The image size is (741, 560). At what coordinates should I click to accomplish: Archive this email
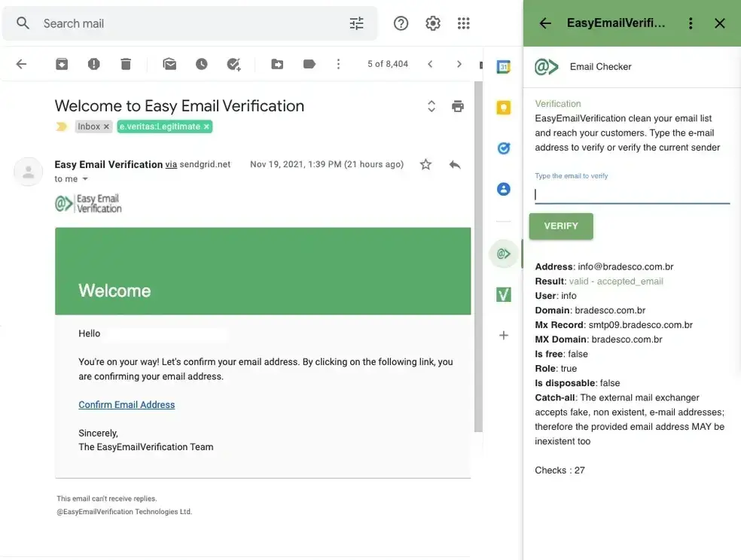point(62,64)
